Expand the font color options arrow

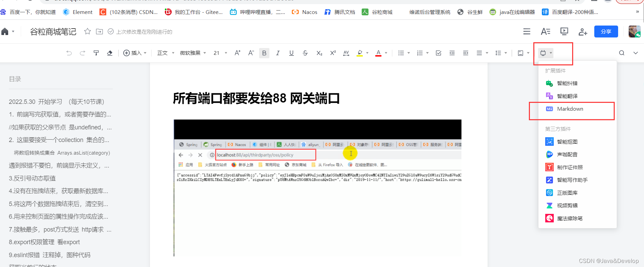click(386, 53)
